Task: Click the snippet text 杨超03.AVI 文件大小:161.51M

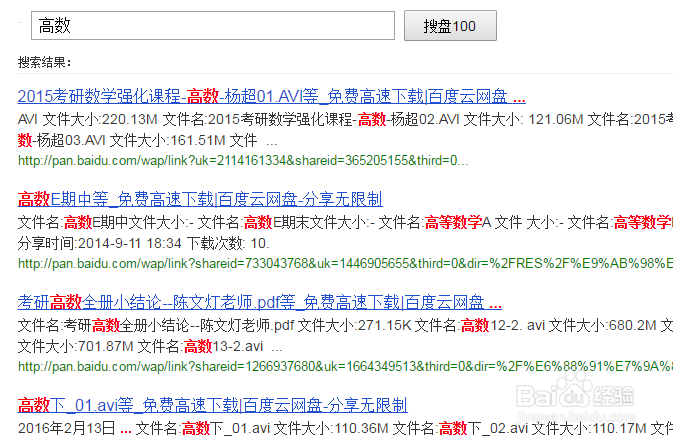Action: [x=131, y=140]
